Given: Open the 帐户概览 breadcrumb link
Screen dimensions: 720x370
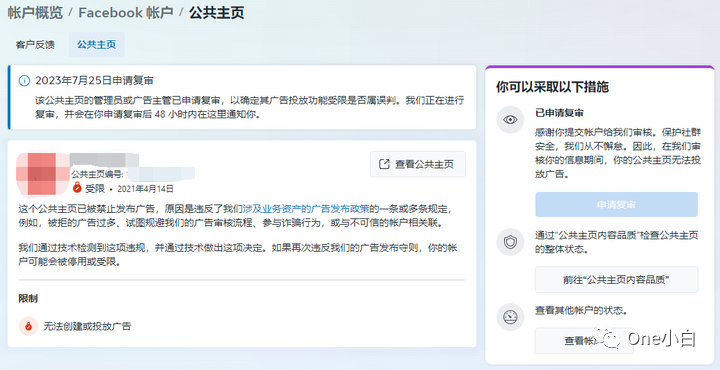Looking at the screenshot, I should (x=35, y=12).
